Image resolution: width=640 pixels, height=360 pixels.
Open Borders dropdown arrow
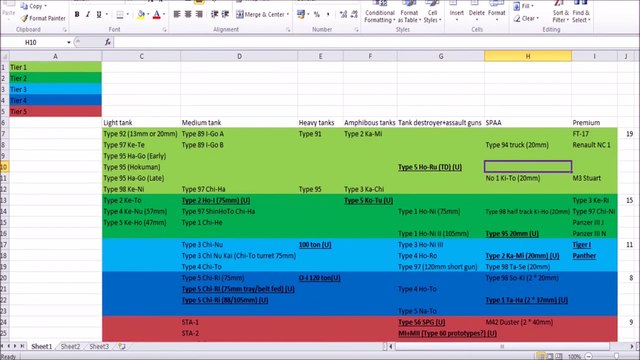(x=128, y=15)
